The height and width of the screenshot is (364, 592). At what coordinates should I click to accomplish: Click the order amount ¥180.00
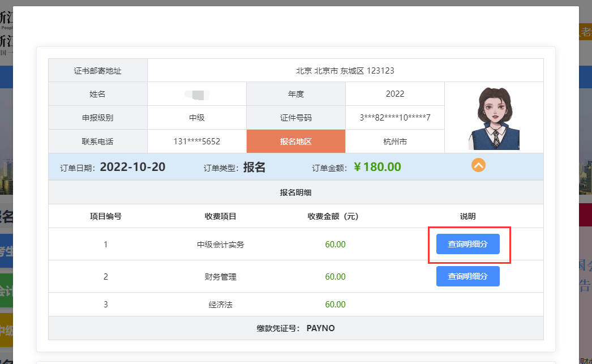(377, 167)
